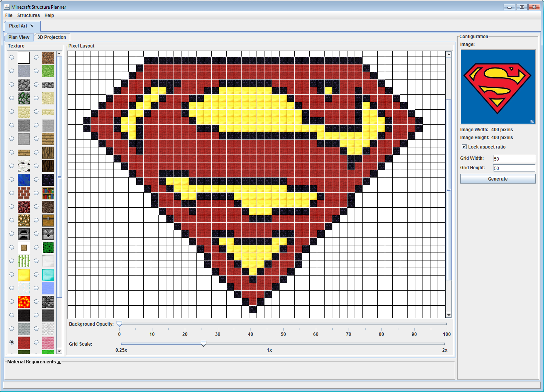Screen dimensions: 544x392
Task: Choose the brick block texture
Action: (24, 193)
